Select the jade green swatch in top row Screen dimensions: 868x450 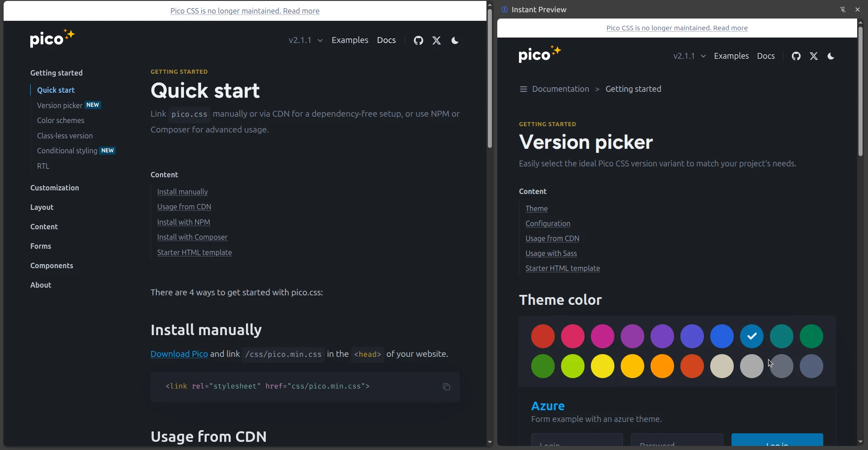tap(811, 336)
